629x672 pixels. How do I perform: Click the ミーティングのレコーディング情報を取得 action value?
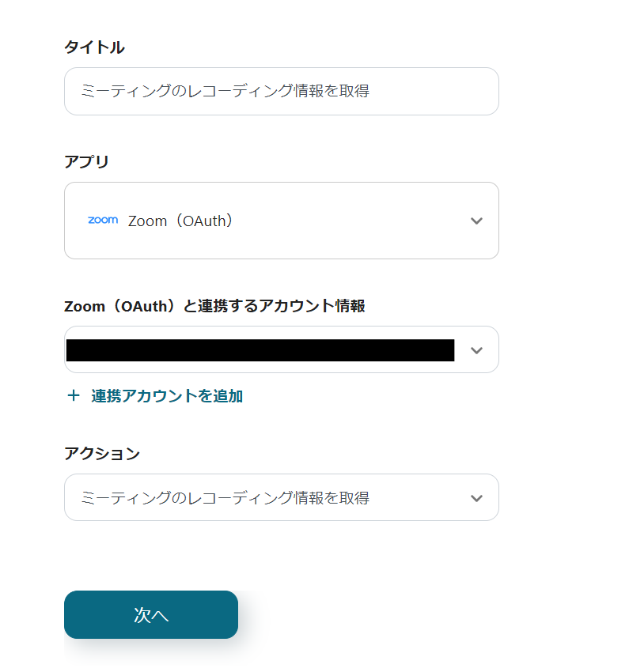225,498
